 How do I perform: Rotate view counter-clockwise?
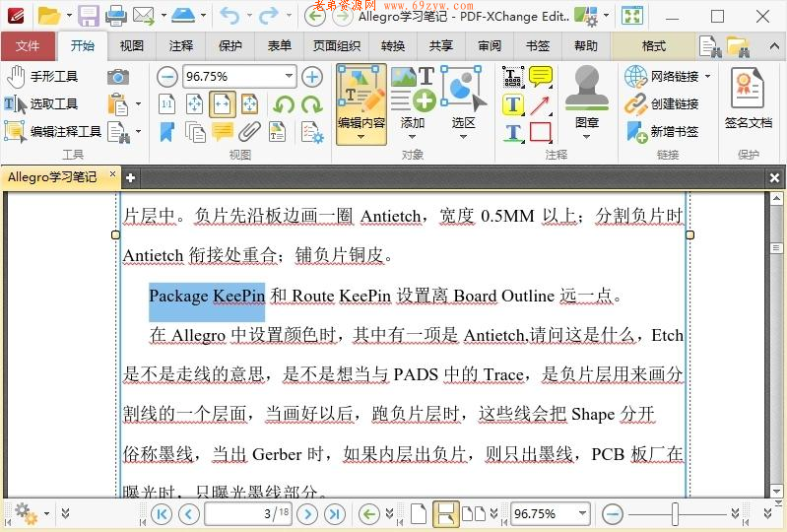(x=284, y=104)
